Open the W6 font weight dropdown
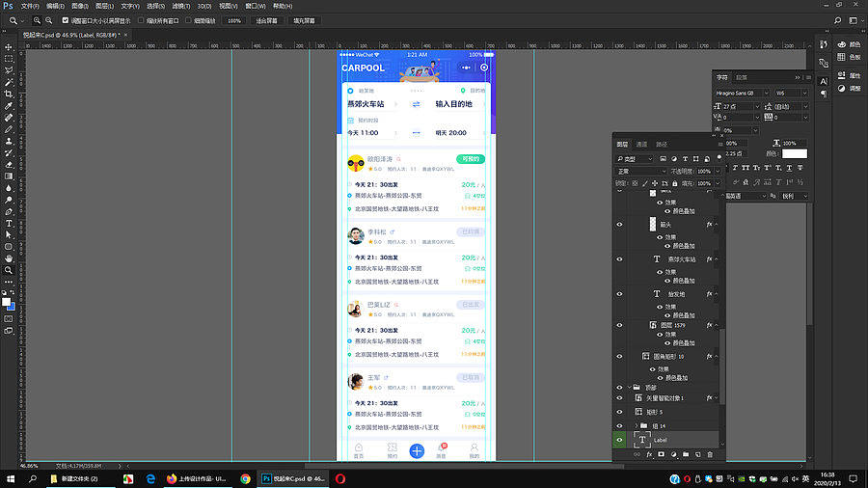The height and width of the screenshot is (488, 868). click(804, 93)
